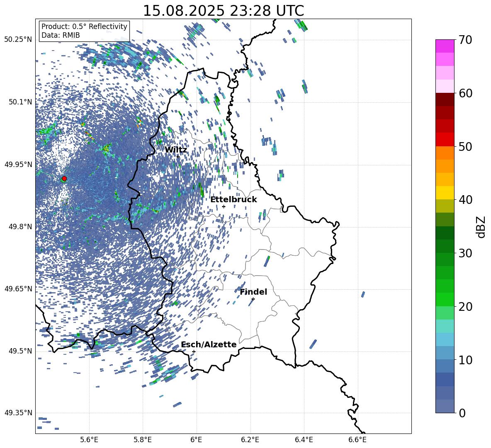Click the colorbar 50 tick label
491x448 pixels.
coord(465,146)
